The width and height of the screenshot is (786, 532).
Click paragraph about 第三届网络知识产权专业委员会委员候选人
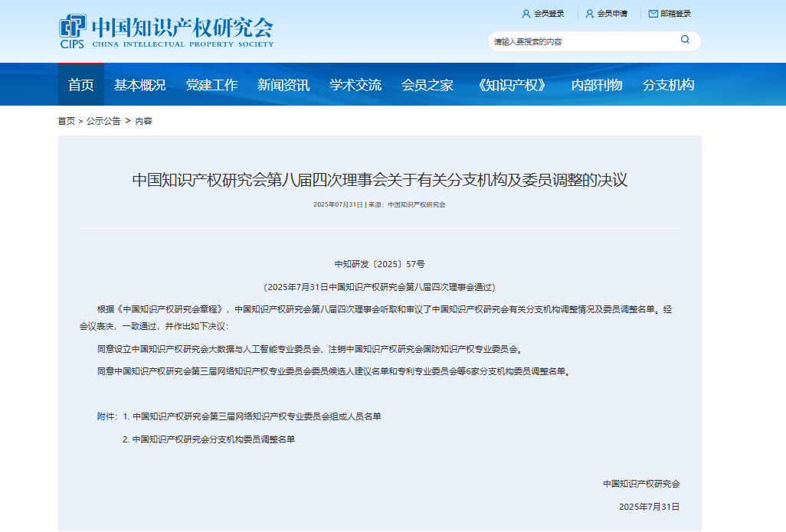point(334,371)
